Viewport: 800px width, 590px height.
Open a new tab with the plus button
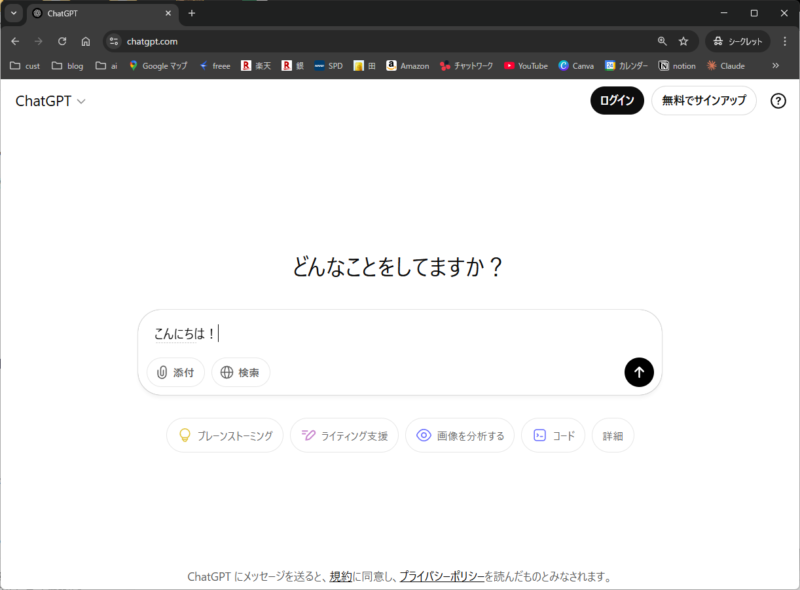pyautogui.click(x=191, y=13)
